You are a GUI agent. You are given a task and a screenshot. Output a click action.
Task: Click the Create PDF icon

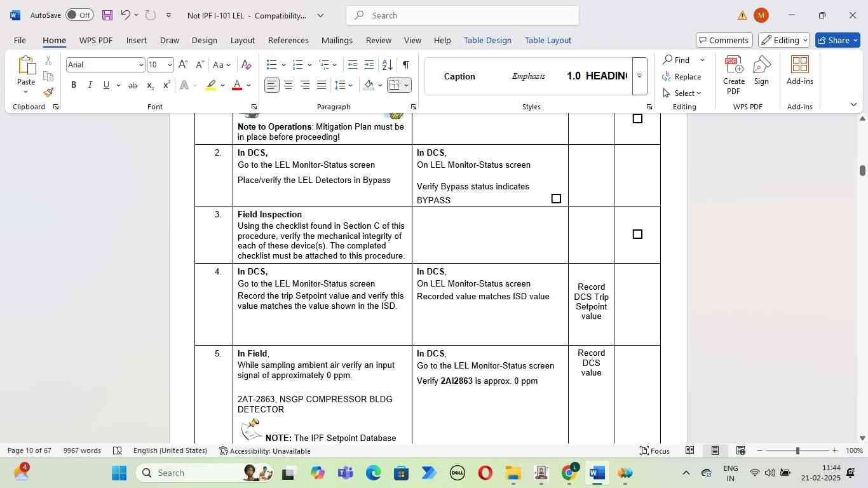pyautogui.click(x=733, y=75)
